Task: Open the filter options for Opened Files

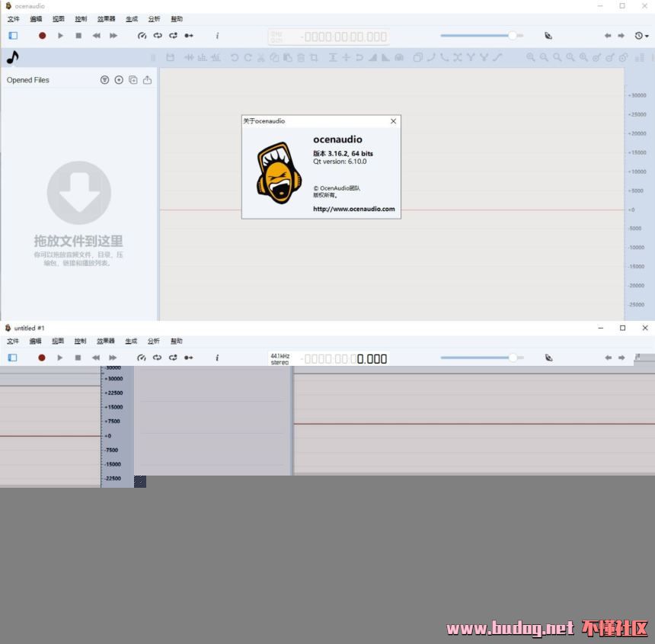Action: coord(104,80)
